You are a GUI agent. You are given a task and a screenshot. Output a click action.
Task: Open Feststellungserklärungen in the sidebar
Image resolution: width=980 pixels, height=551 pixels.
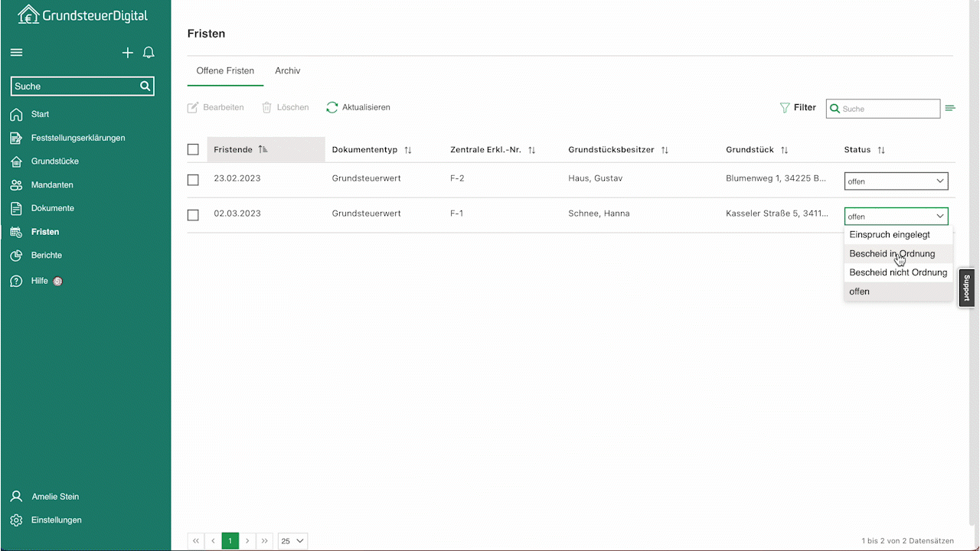click(x=78, y=139)
